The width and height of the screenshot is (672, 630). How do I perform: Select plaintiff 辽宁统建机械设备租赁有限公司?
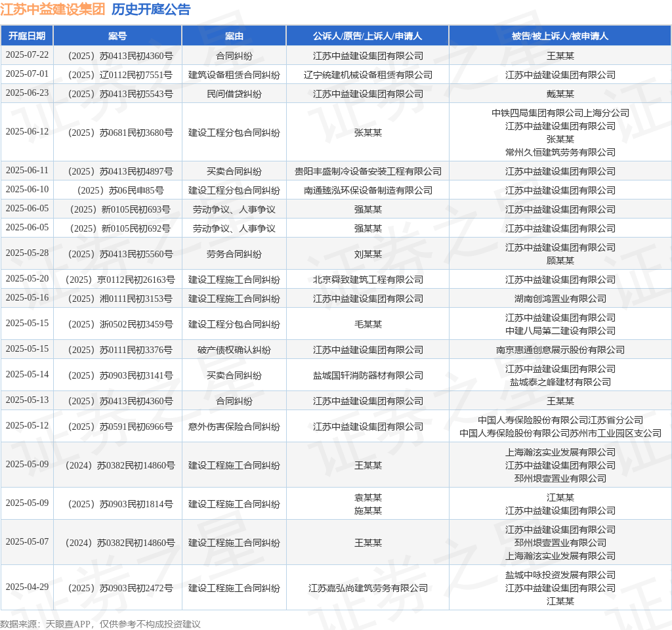tap(367, 75)
